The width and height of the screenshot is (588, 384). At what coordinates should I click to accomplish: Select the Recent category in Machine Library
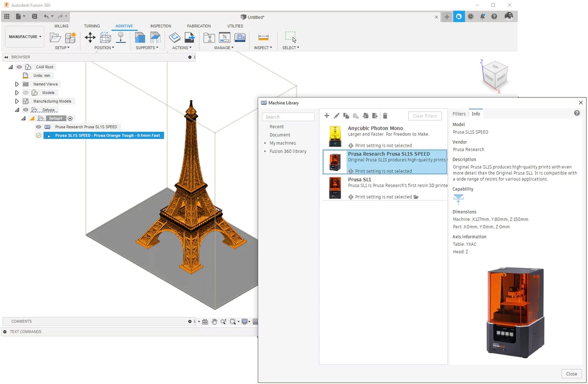click(276, 127)
